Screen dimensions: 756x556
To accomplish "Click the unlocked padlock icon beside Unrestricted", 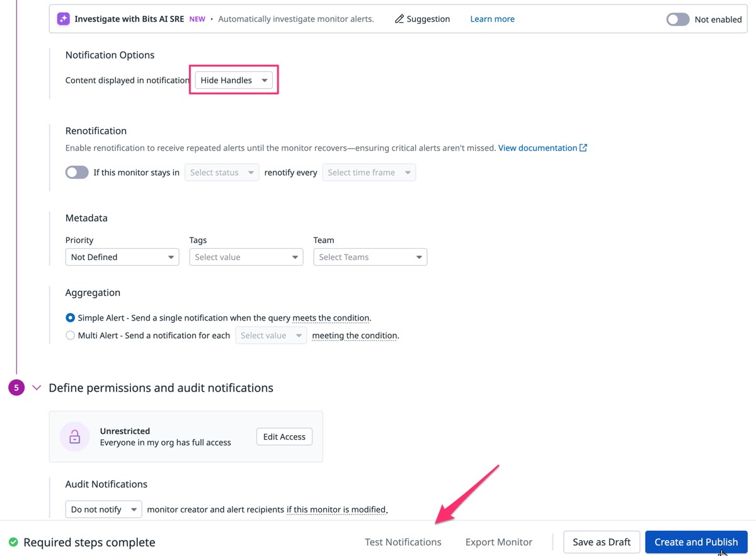I will [x=74, y=436].
